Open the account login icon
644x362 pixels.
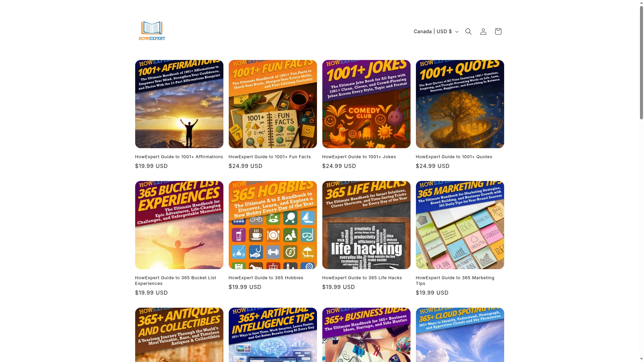[483, 32]
